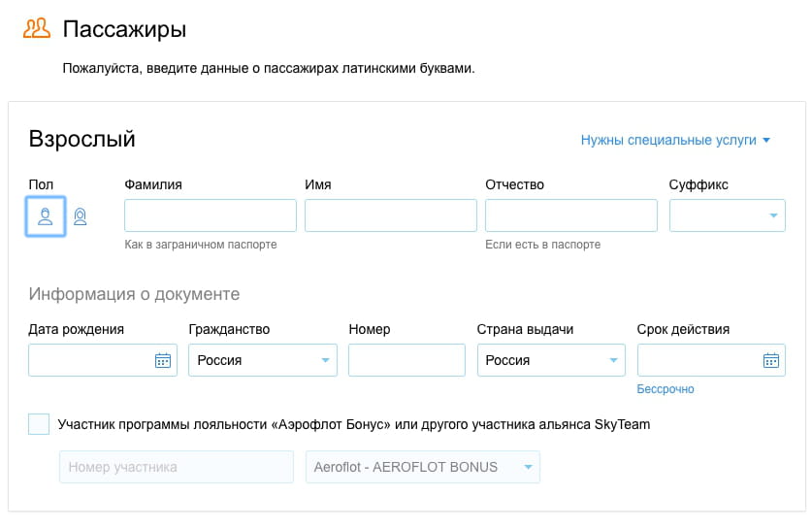
Task: Expand the Суффикс dropdown
Action: click(727, 215)
